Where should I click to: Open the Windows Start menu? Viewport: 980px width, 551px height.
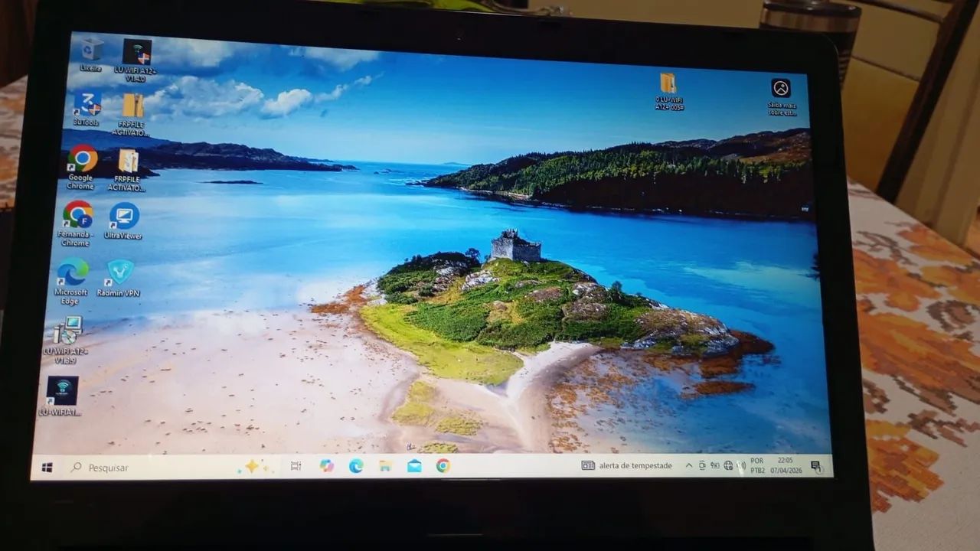click(47, 467)
